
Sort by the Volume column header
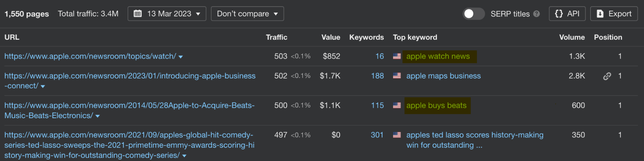click(x=572, y=37)
